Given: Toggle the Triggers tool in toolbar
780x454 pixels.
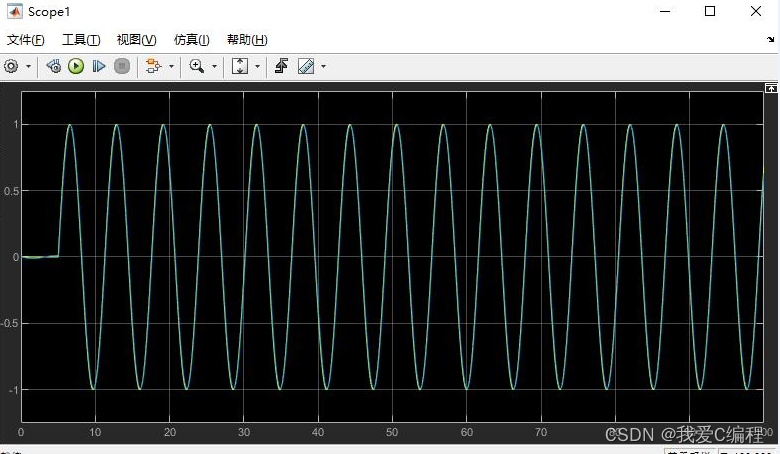Looking at the screenshot, I should click(x=282, y=66).
